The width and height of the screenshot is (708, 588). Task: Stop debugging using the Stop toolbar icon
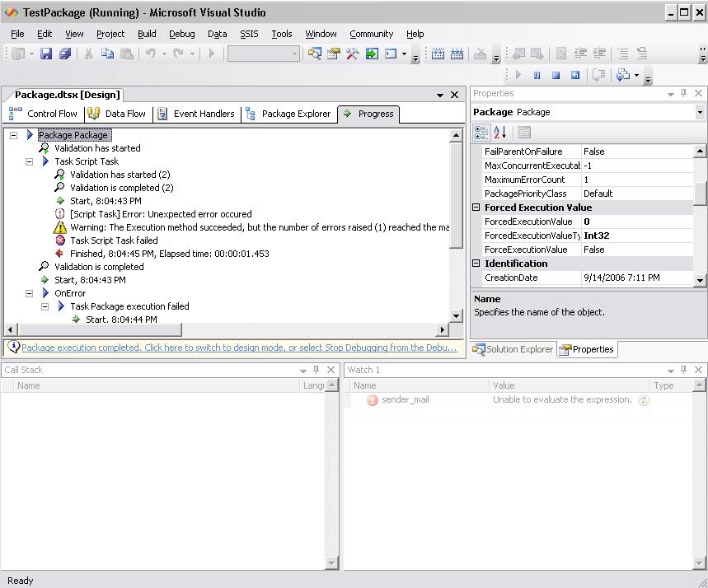click(556, 75)
